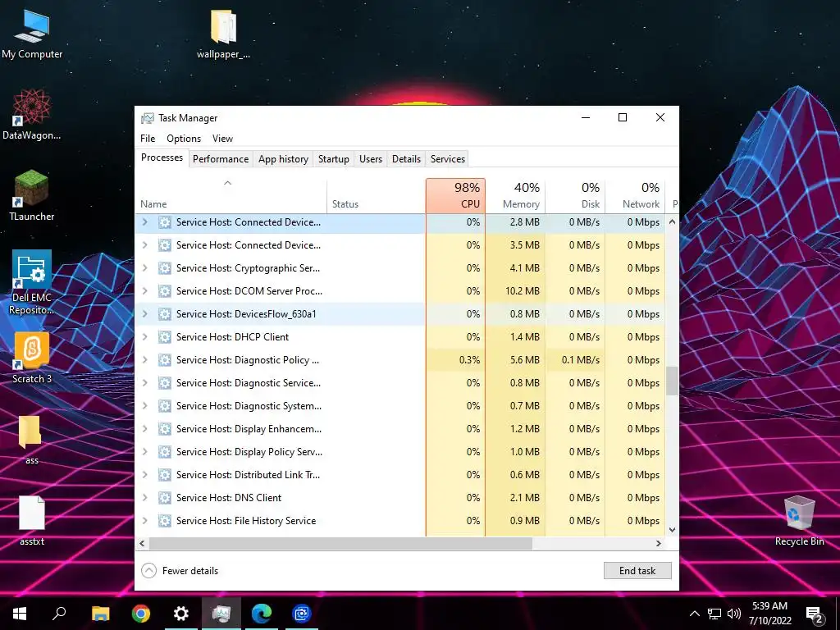Select Service Host: Diagnostic Service... row

click(x=400, y=383)
